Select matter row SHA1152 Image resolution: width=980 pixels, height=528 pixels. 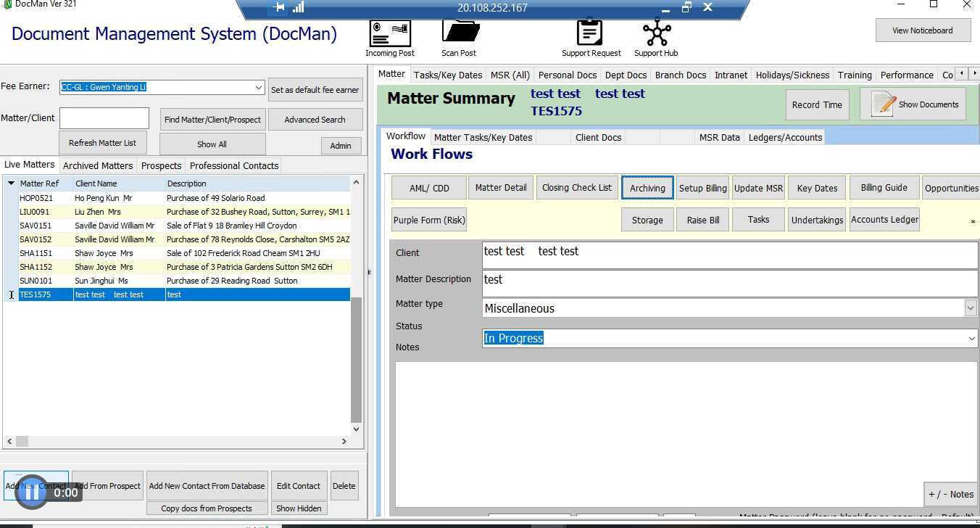(176, 267)
